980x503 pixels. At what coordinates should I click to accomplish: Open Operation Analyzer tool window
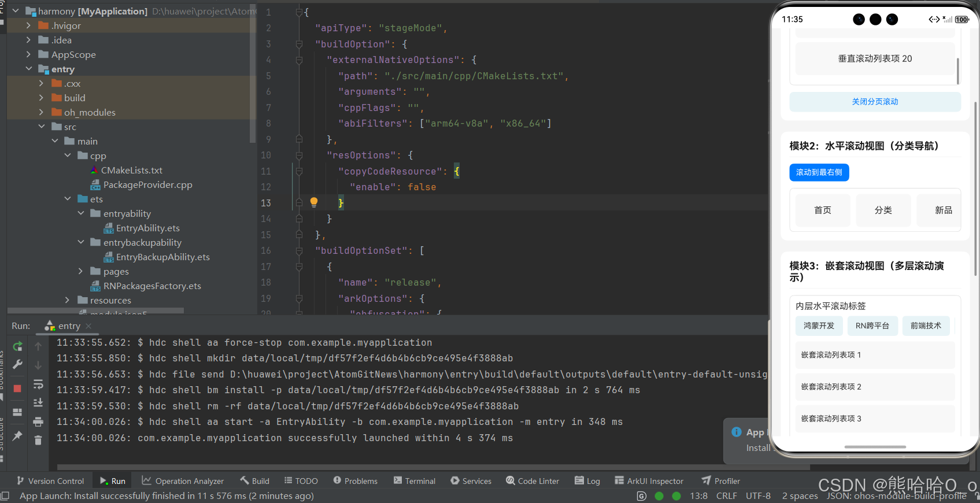(x=183, y=481)
